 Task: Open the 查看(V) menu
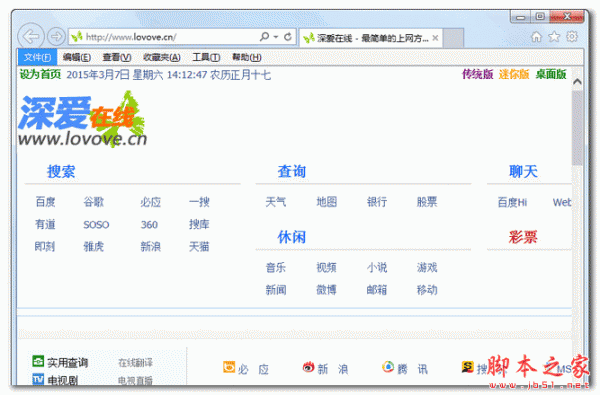click(117, 57)
